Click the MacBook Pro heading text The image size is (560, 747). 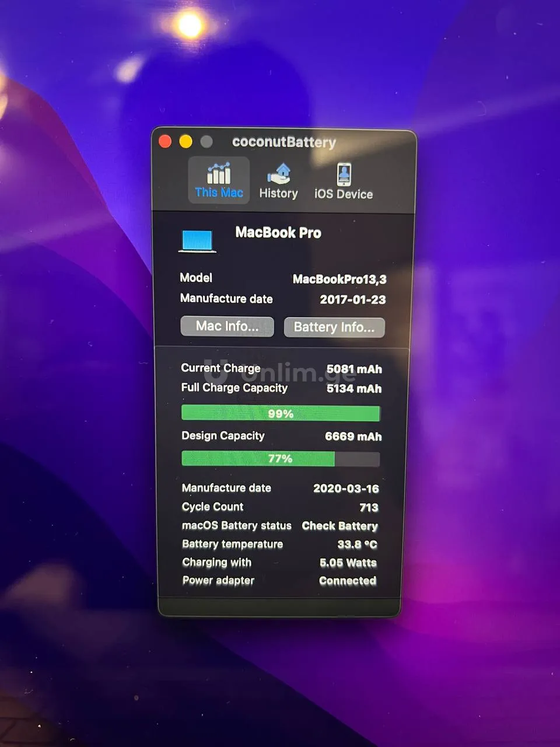point(278,233)
